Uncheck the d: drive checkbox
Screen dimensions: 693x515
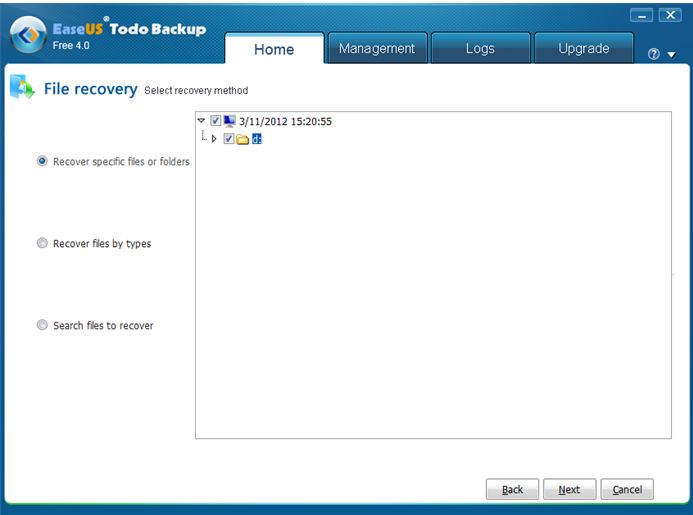(x=228, y=139)
